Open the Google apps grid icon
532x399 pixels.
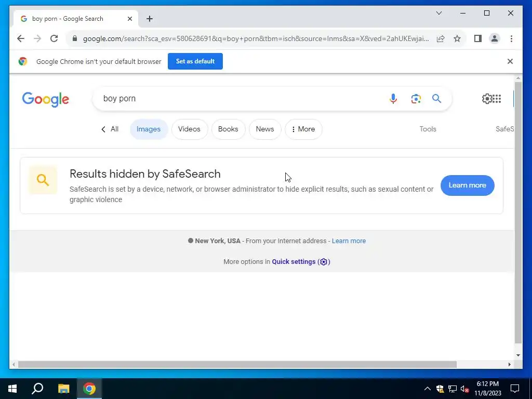pos(496,99)
